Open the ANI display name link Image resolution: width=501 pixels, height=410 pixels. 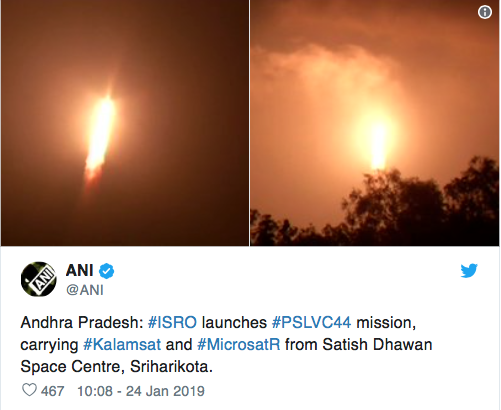point(79,270)
